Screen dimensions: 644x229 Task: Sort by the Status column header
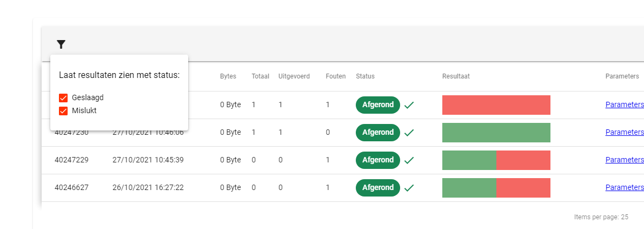365,76
